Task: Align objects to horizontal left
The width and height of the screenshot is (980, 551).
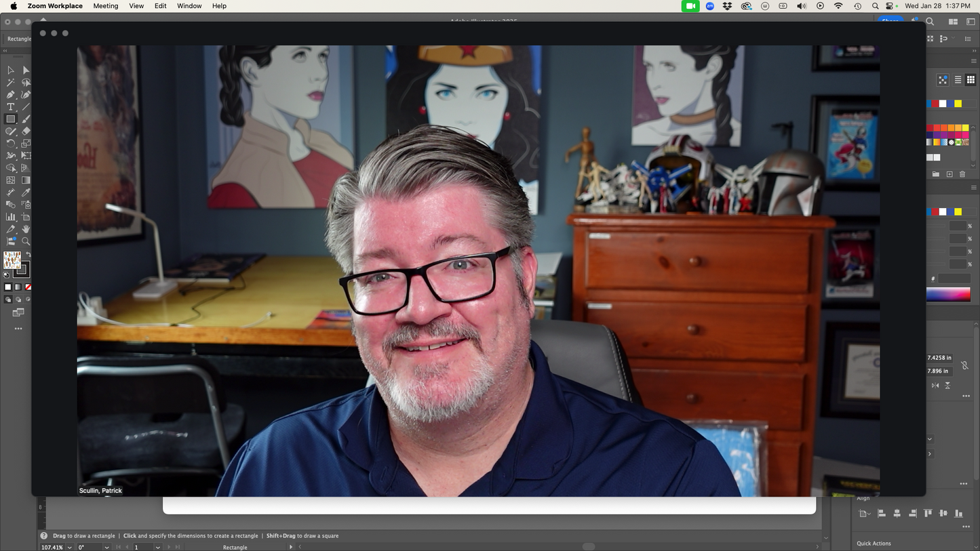Action: coord(882,514)
